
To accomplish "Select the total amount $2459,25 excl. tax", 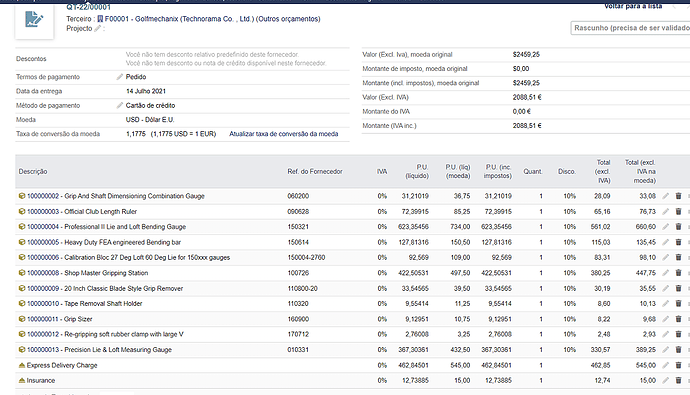I will pyautogui.click(x=526, y=55).
